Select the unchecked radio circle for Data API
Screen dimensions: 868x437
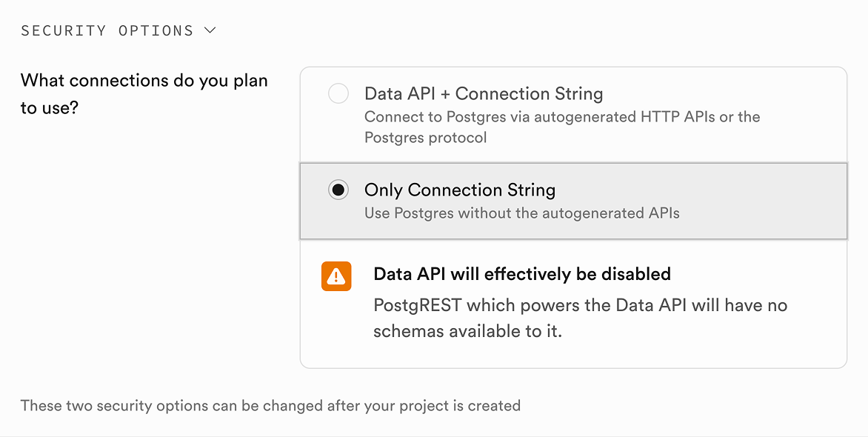point(338,93)
